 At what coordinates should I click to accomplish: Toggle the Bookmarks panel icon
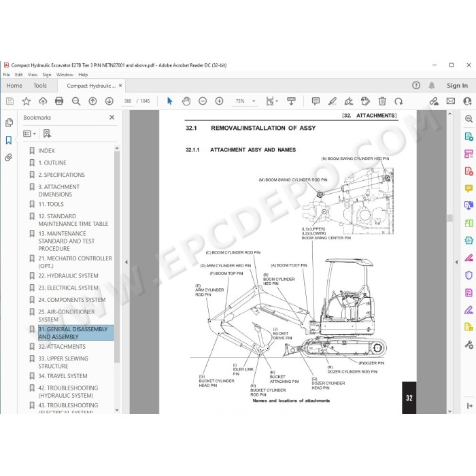point(9,140)
